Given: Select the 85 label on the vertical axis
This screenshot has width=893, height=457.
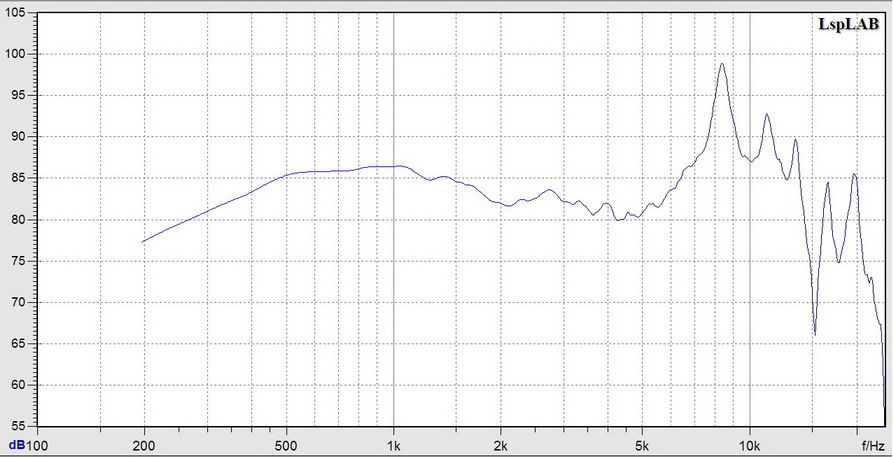Looking at the screenshot, I should click(x=19, y=178).
